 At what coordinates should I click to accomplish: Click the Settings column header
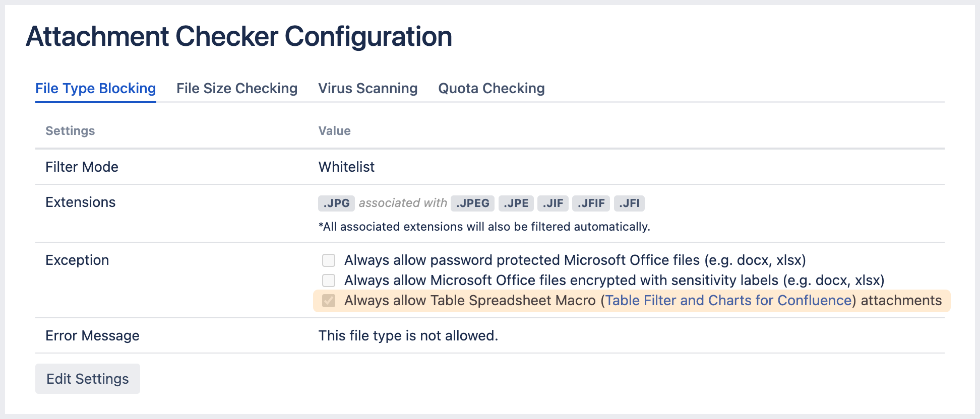pyautogui.click(x=70, y=130)
